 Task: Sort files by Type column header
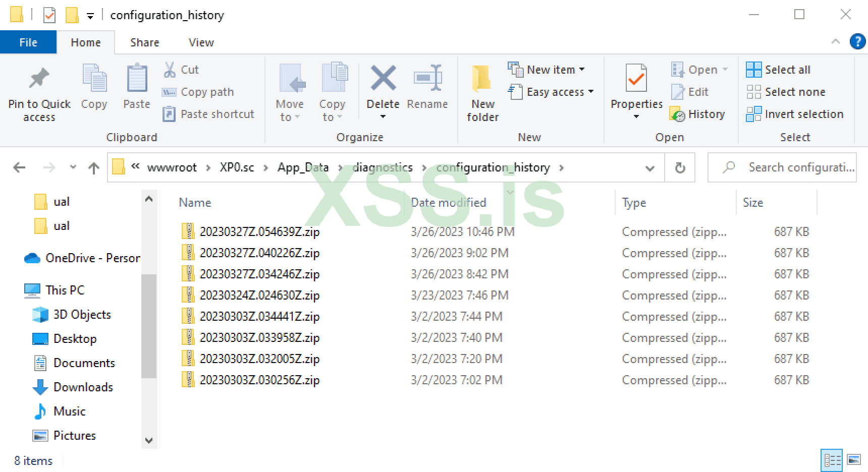pos(634,203)
